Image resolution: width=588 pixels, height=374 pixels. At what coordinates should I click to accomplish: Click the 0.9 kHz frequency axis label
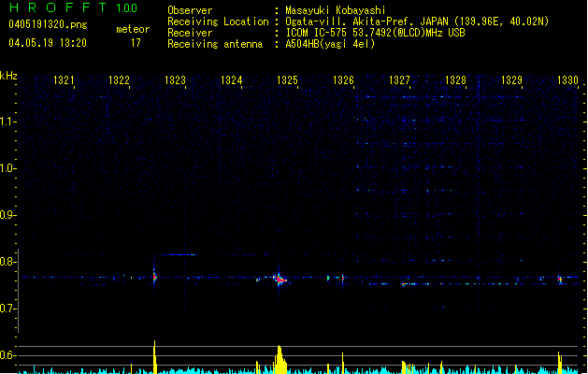[7, 215]
